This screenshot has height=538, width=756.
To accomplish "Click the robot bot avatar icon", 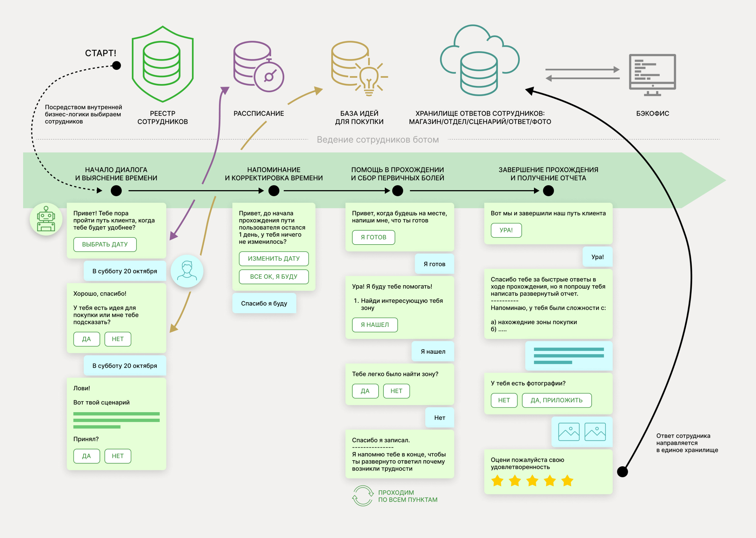I will [x=46, y=219].
